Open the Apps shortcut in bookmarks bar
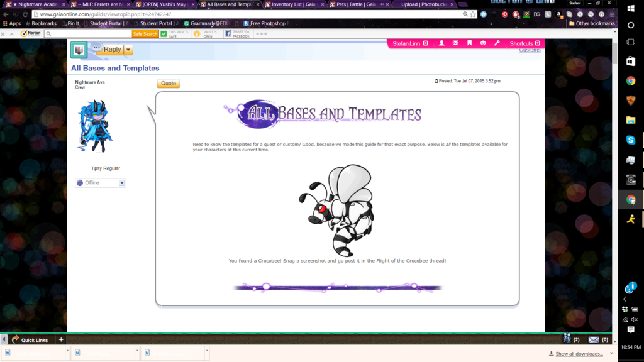Viewport: 644px width, 362px height. [x=11, y=23]
